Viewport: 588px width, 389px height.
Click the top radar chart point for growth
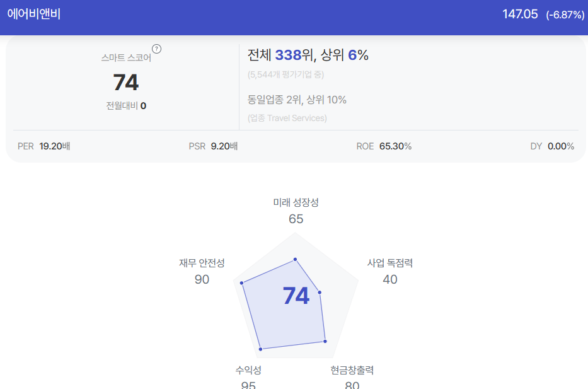tap(295, 259)
